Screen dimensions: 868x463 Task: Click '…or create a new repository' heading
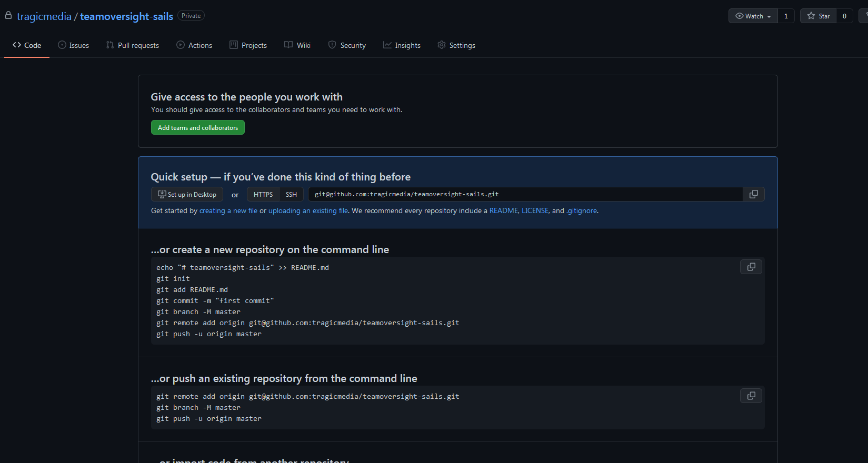[270, 249]
